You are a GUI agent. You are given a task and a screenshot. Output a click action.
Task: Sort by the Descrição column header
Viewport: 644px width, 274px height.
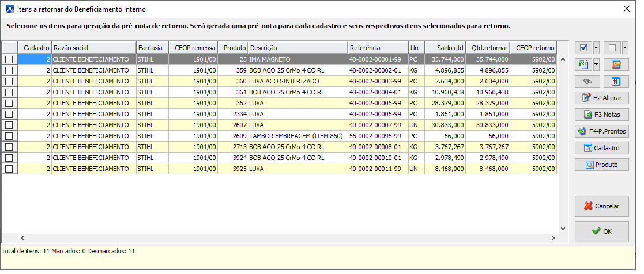coord(297,48)
